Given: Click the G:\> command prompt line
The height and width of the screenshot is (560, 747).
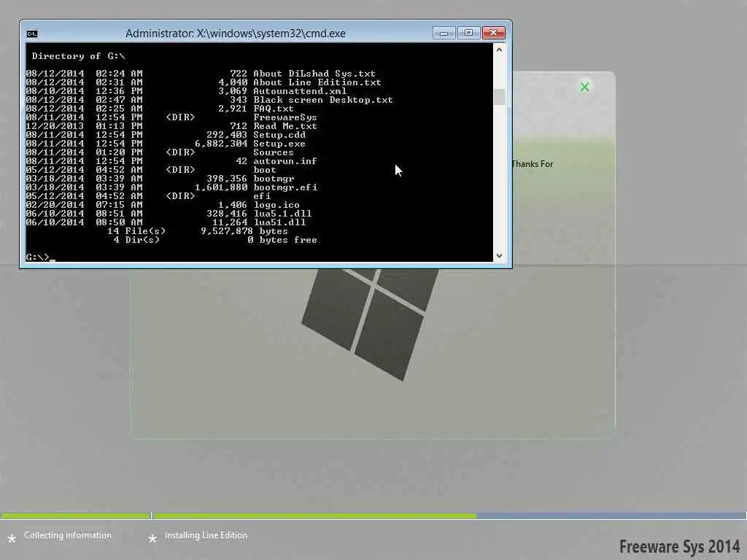Looking at the screenshot, I should pos(41,257).
